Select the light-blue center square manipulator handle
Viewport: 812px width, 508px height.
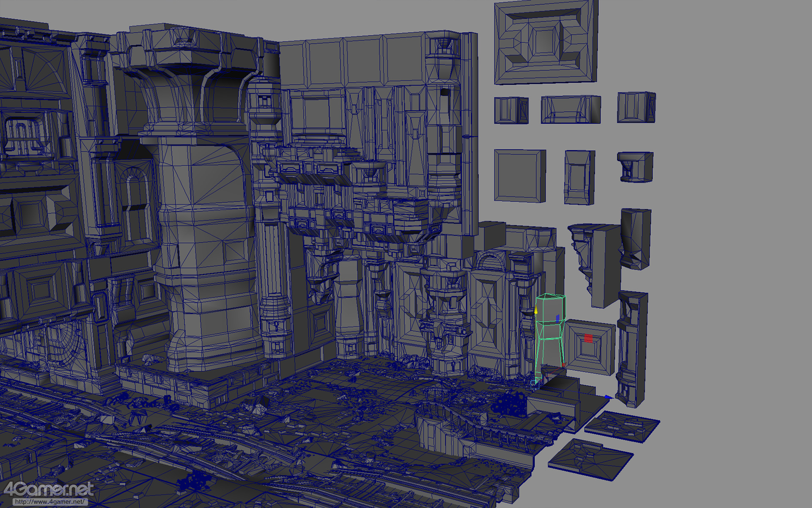click(535, 384)
